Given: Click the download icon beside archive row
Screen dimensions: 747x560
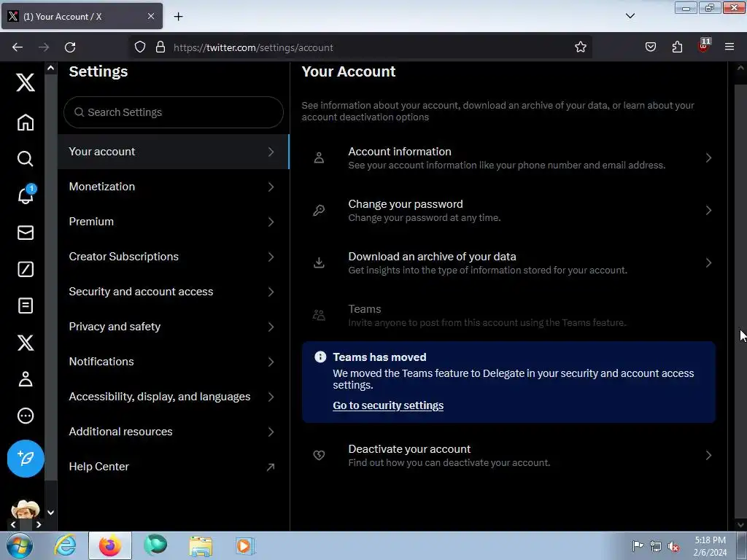Looking at the screenshot, I should [319, 262].
